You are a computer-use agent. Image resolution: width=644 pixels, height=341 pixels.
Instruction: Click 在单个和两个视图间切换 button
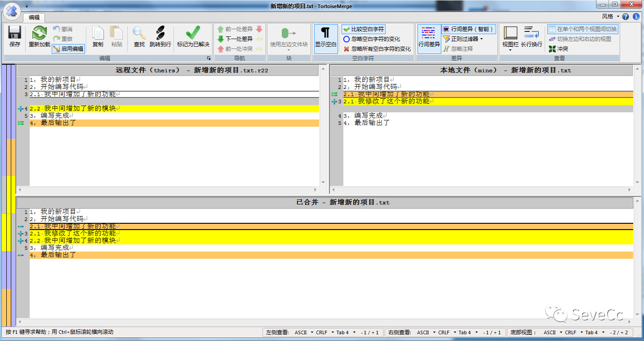tap(582, 29)
